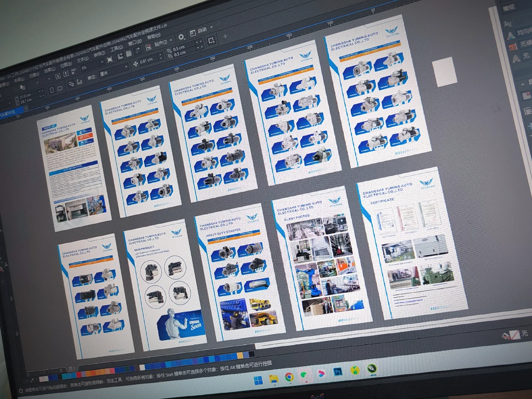Viewport: 532px width, 399px height.
Task: Select the CERTIFICATE page thumbnail
Action: tap(412, 243)
